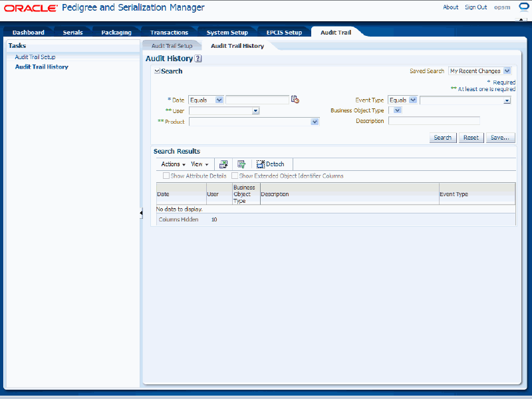Viewport: 532px width, 399px height.
Task: Open the Audit Trail Setup sub-tab
Action: coord(172,46)
